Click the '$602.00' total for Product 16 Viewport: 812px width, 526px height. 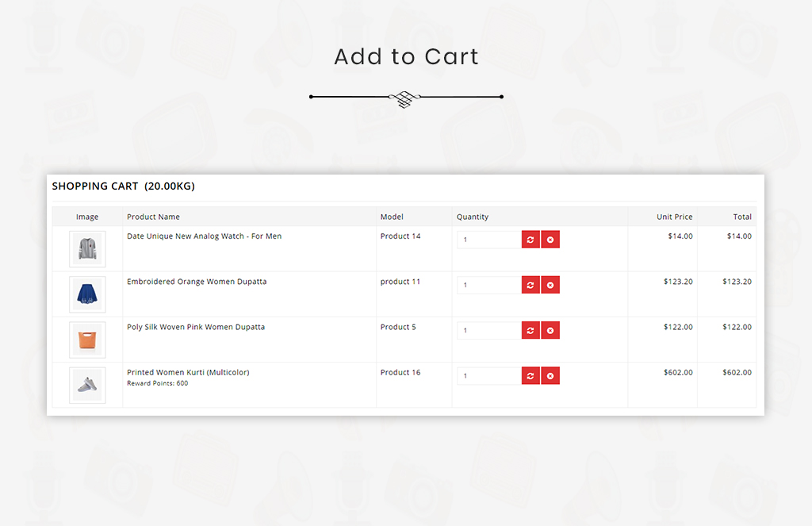pos(737,372)
